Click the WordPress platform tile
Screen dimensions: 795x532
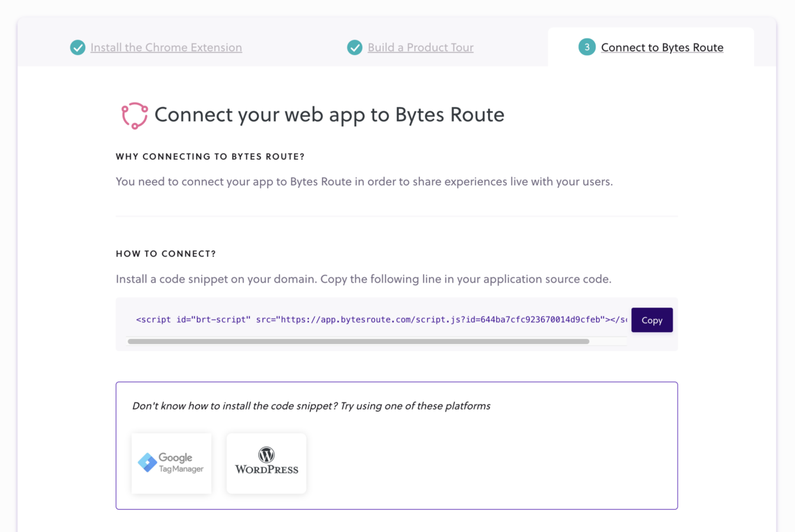[x=266, y=463]
